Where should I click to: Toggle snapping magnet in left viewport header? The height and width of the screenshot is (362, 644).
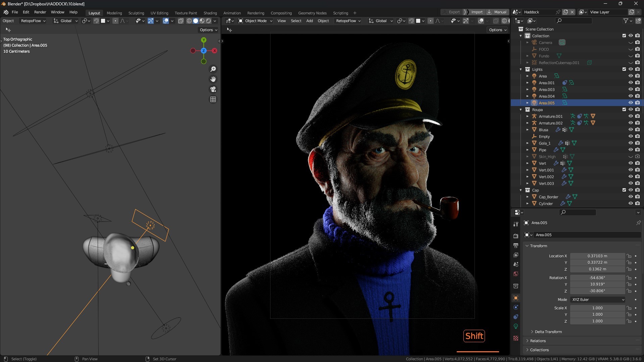click(96, 21)
